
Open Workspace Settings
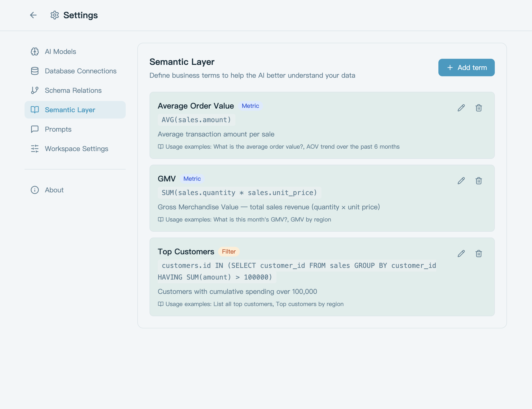pyautogui.click(x=75, y=149)
